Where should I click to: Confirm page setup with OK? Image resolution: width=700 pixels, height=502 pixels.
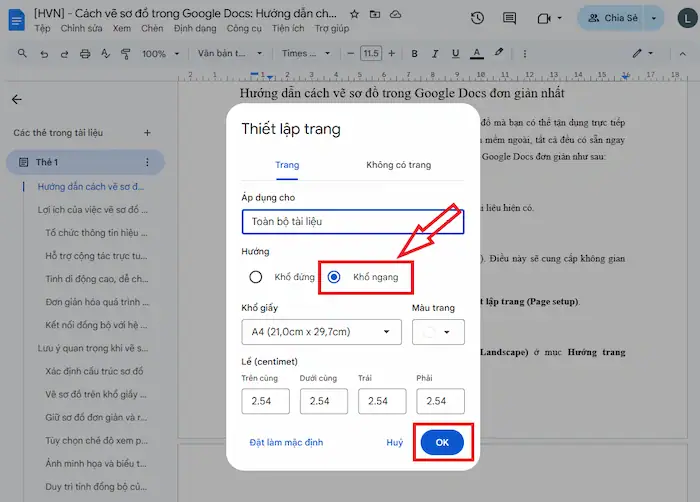coord(442,442)
